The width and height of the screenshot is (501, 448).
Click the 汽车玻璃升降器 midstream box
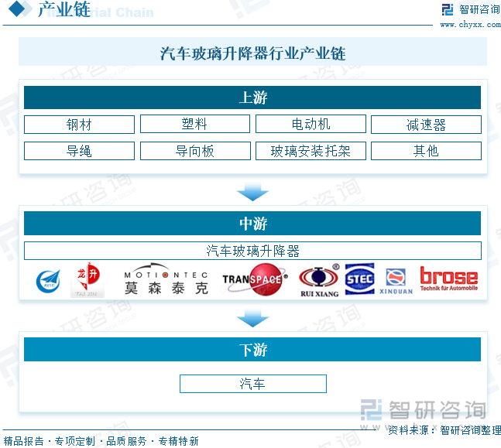pos(252,251)
